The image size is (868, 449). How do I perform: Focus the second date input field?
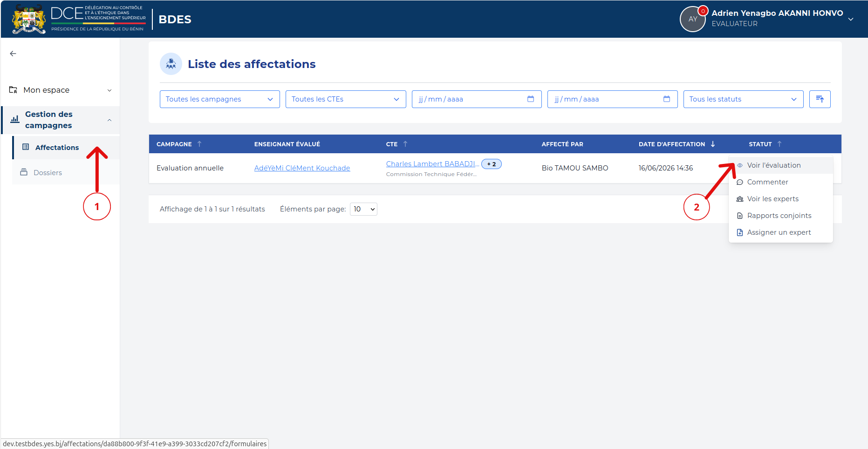coord(612,99)
